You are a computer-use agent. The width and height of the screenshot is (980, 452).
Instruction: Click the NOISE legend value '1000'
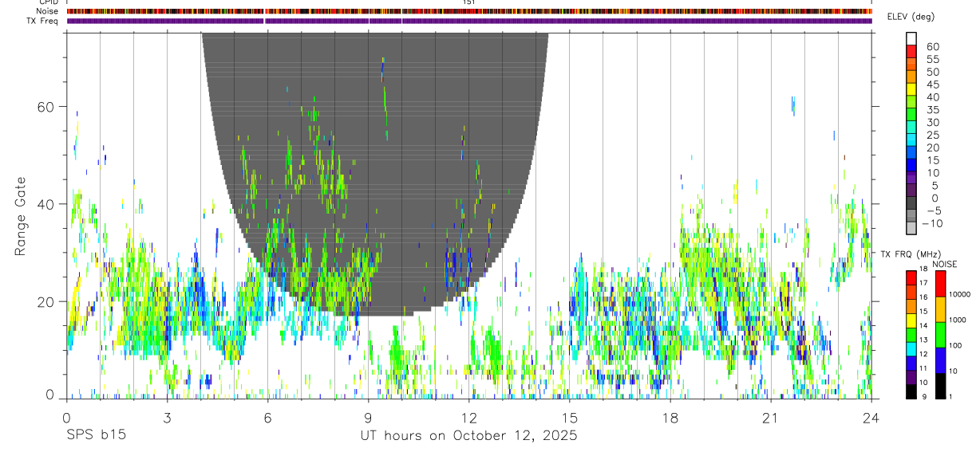click(x=958, y=320)
